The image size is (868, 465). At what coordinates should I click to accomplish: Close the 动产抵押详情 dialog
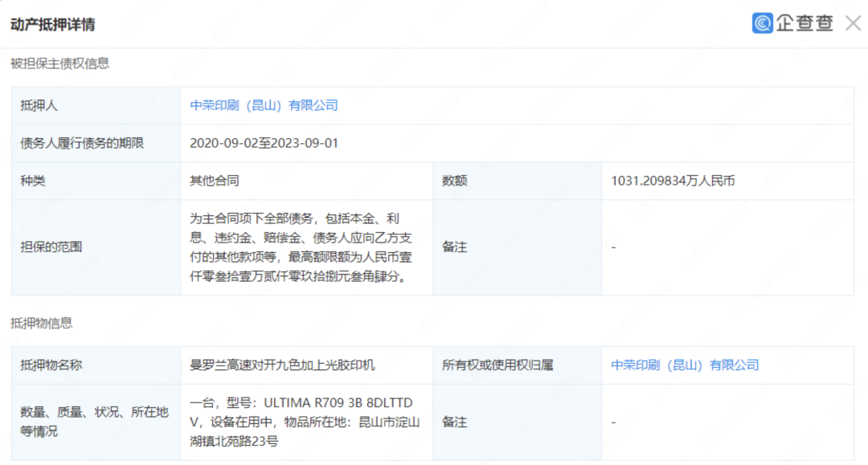(x=853, y=23)
